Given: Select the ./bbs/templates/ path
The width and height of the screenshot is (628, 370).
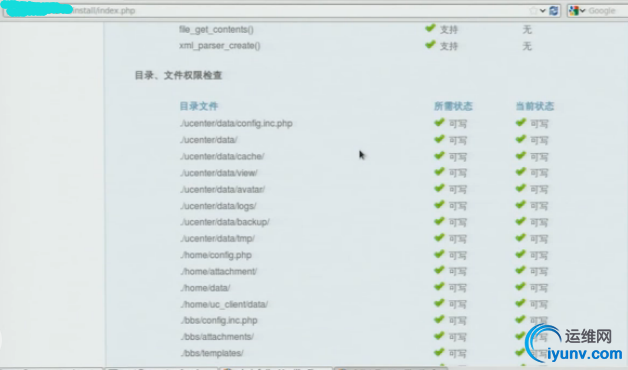Looking at the screenshot, I should pos(211,353).
